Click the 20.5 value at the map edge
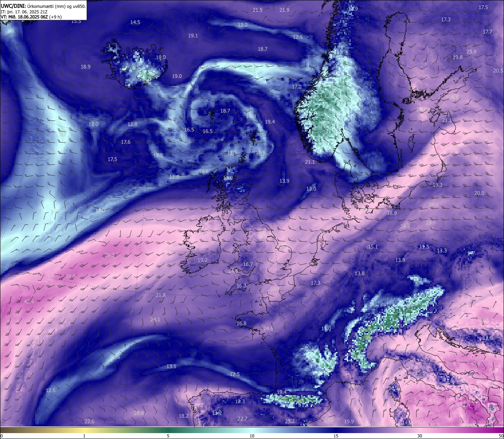Screen dimensions: 504x439 click(498, 70)
